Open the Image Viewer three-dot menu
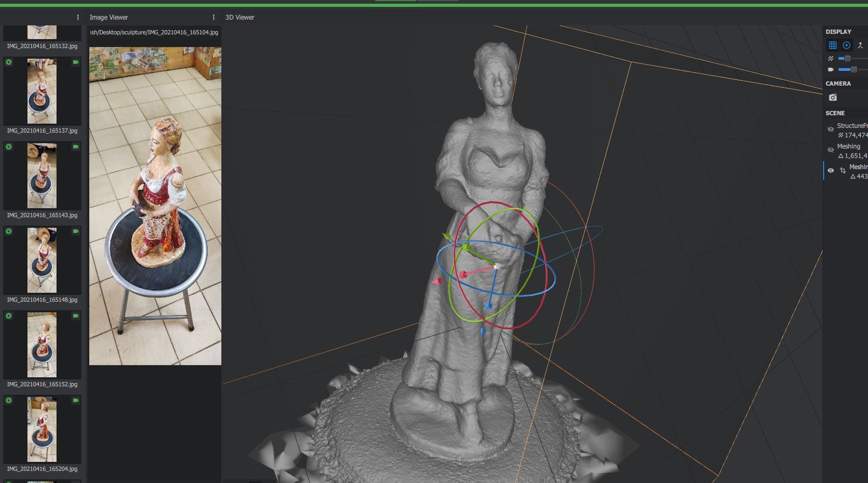868x483 pixels. 213,17
